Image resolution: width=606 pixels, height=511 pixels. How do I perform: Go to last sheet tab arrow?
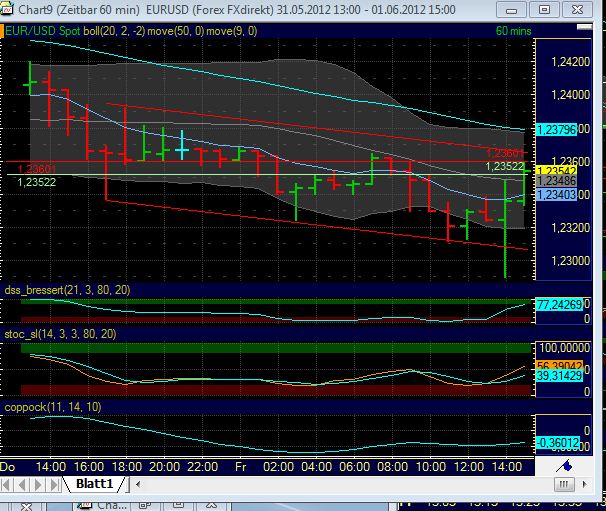click(x=54, y=484)
